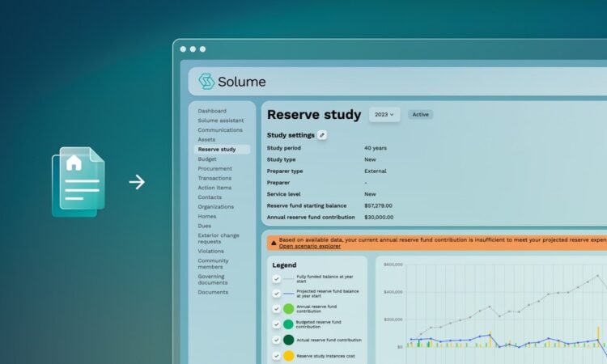Open the scenario explorer link

coord(310,246)
